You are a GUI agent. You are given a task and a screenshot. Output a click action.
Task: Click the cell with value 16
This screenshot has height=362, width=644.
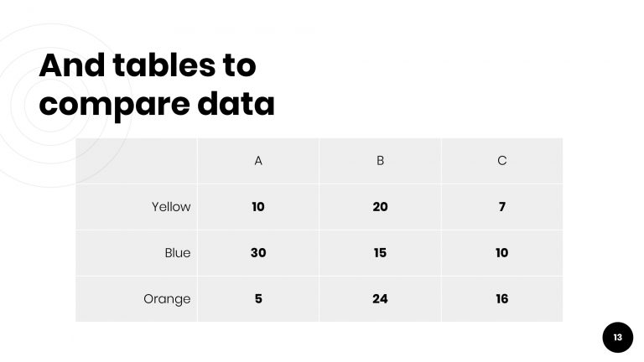pyautogui.click(x=501, y=299)
